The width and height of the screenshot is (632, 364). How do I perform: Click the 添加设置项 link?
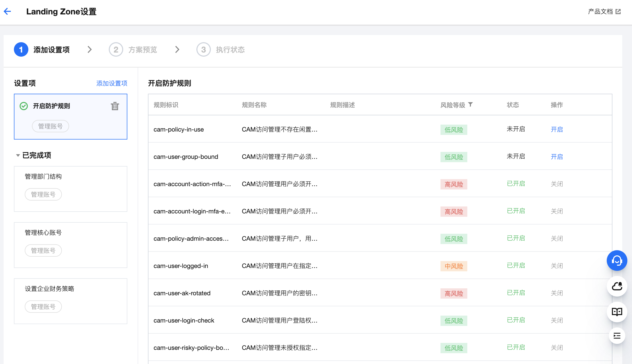click(x=112, y=83)
